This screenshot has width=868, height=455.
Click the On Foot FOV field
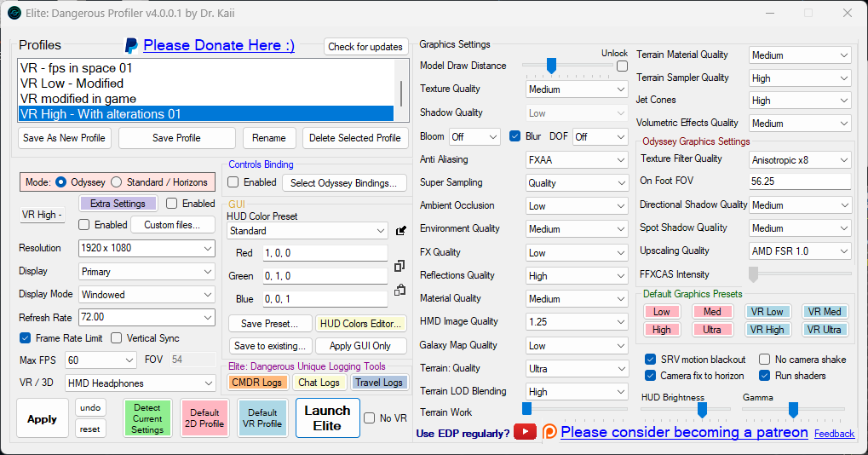(800, 181)
